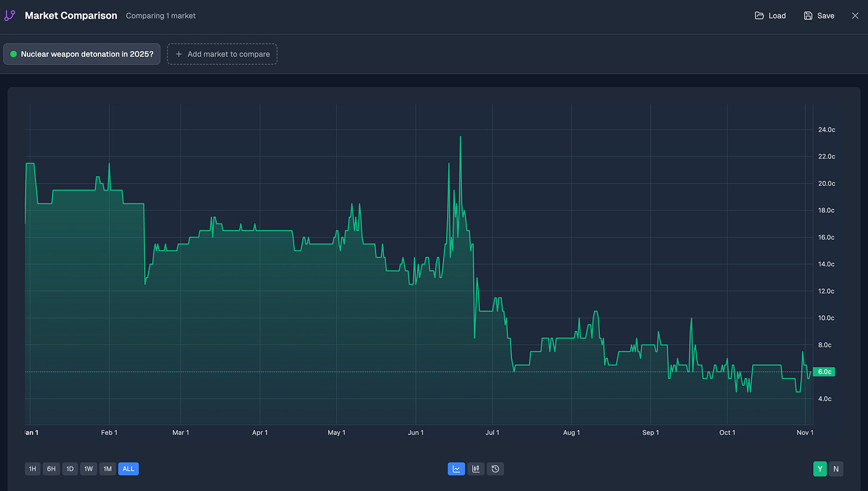Click the 18.0c axis label
868x491 pixels.
826,210
